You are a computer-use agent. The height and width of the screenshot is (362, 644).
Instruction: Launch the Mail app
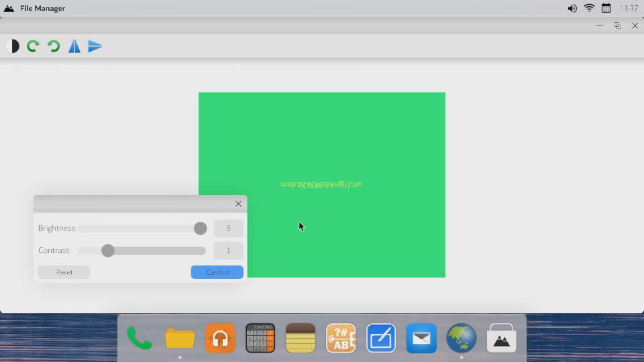(x=421, y=338)
